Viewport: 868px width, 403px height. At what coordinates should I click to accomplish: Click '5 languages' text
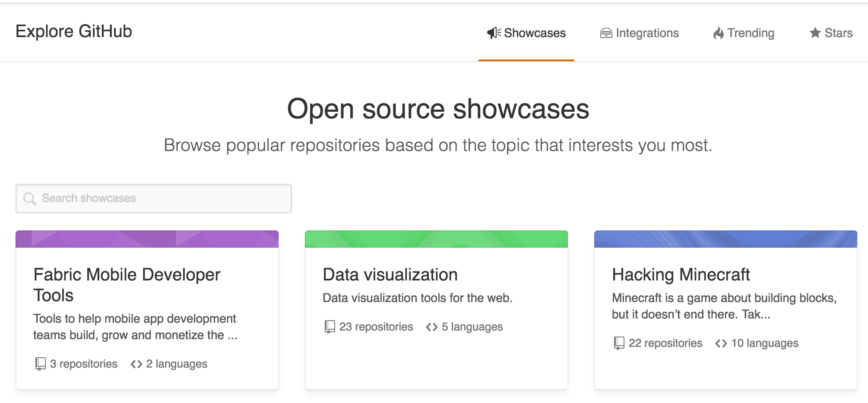472,327
